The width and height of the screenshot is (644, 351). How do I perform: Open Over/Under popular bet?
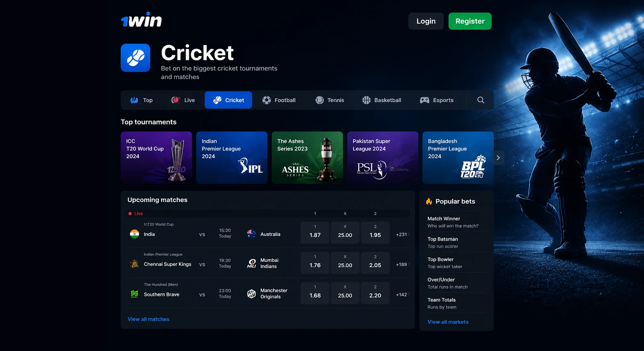tap(456, 283)
